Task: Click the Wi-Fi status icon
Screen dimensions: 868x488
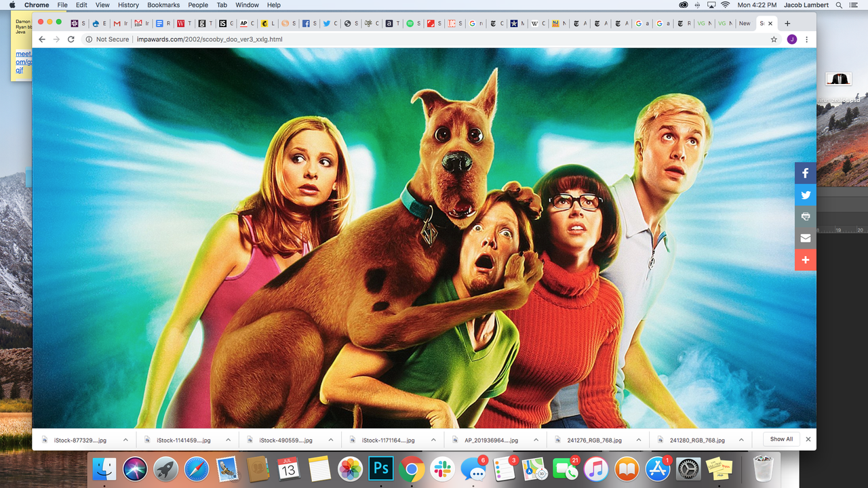Action: [726, 5]
